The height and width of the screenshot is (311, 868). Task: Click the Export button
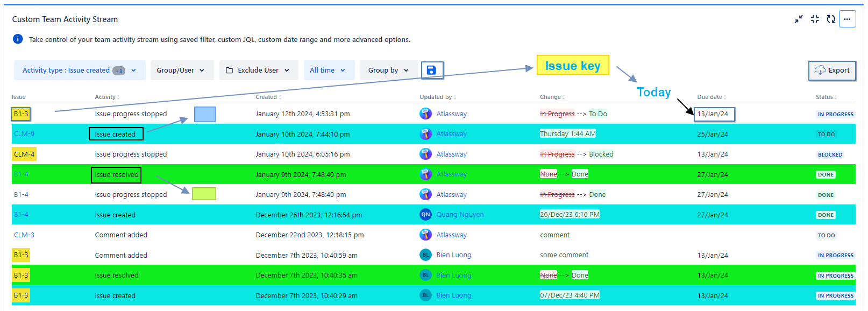pos(832,70)
